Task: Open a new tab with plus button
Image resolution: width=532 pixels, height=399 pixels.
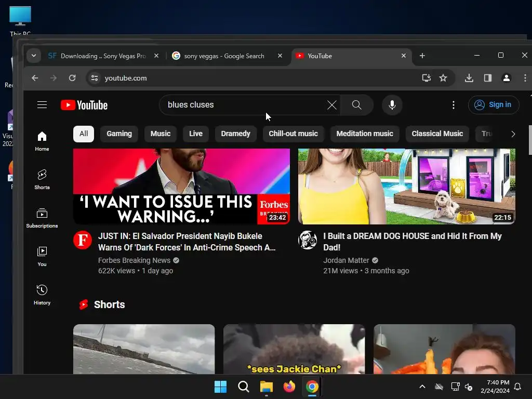Action: [422, 56]
